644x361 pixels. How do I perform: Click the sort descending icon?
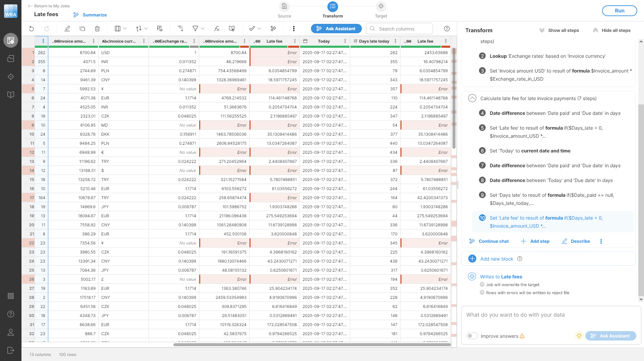[x=180, y=29]
